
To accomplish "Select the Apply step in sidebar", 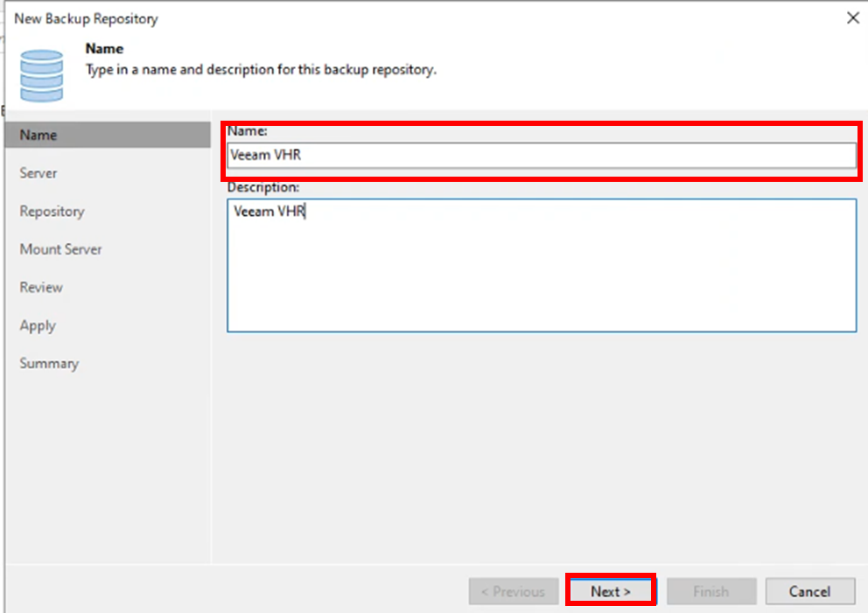I will [38, 326].
